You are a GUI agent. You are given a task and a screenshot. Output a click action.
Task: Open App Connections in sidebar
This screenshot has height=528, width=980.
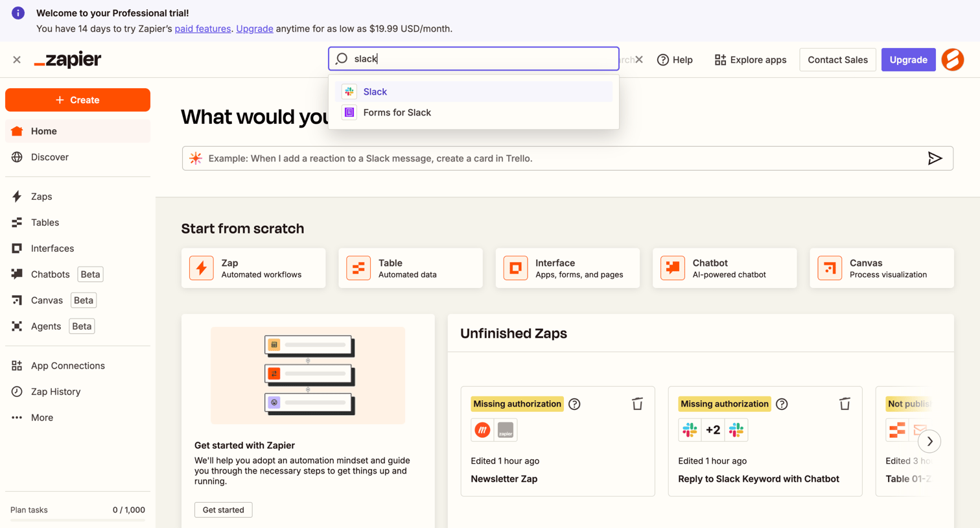pos(78,366)
